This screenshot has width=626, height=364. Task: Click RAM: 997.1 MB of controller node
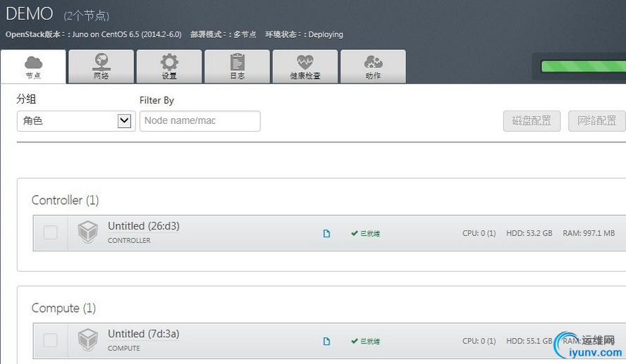(x=589, y=233)
